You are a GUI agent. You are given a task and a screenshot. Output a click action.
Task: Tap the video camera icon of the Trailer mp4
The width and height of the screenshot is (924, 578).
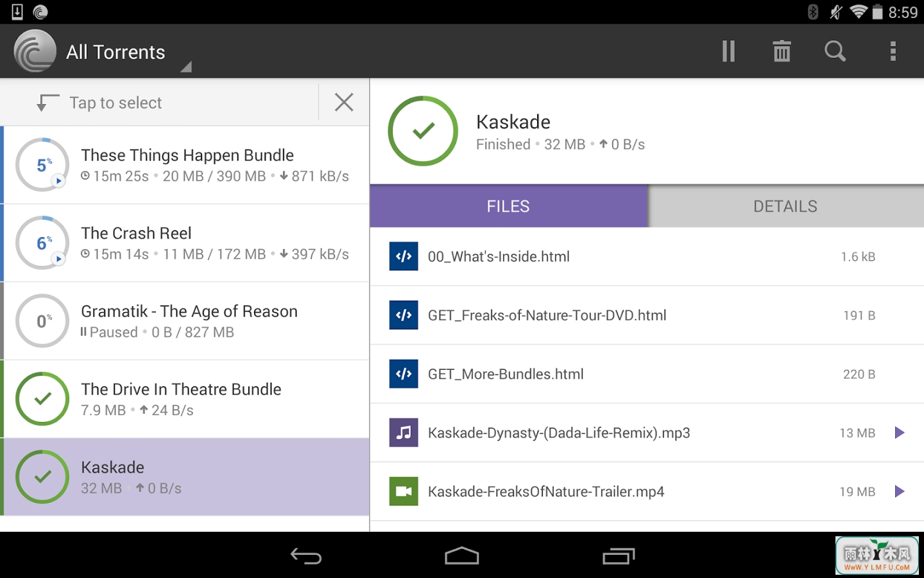pos(404,491)
